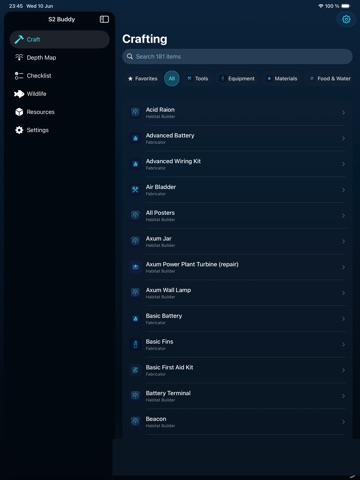The width and height of the screenshot is (360, 480).
Task: Click the 23:45 clock in status bar
Action: (x=16, y=6)
